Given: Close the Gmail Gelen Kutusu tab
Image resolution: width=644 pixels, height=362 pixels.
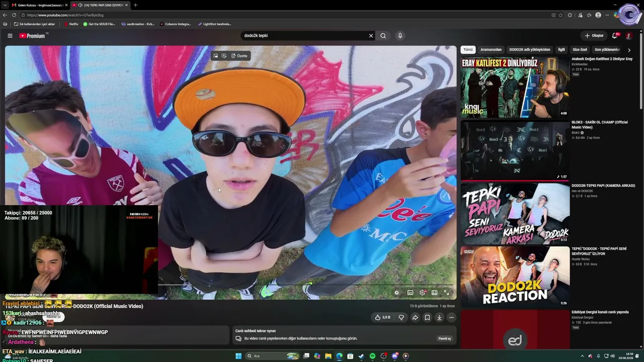Looking at the screenshot, I should (66, 5).
